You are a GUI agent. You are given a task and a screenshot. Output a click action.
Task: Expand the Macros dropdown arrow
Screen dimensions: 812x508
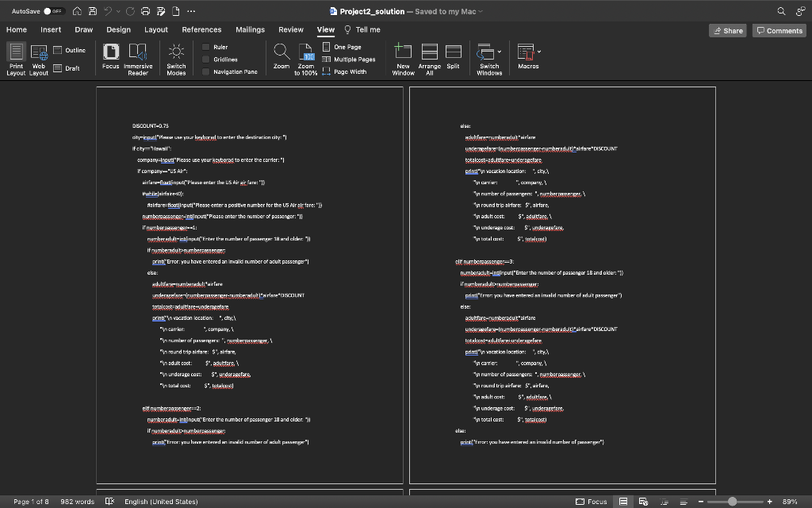(540, 52)
